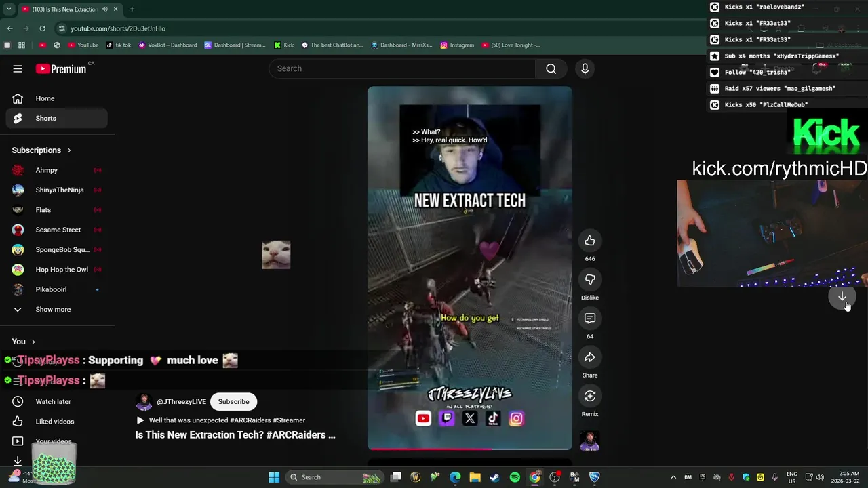The height and width of the screenshot is (488, 868).
Task: Like the short with thumbs up
Action: pos(590,241)
